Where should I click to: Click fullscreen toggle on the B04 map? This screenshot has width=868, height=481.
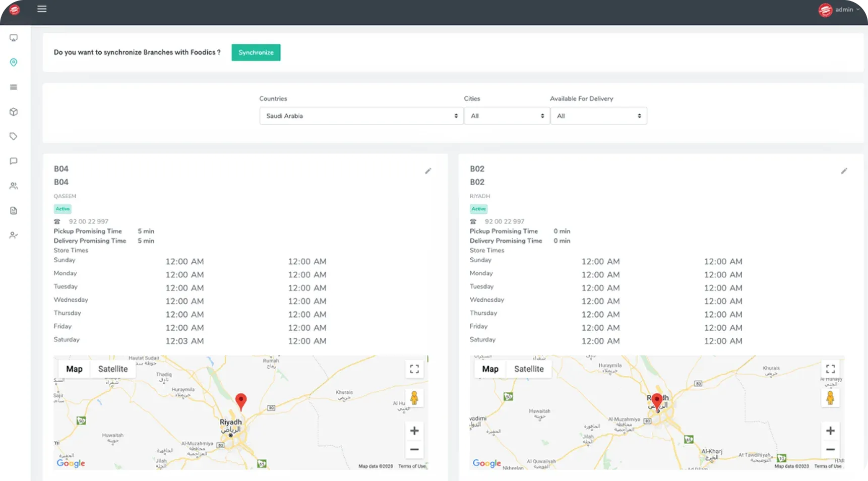(x=414, y=369)
